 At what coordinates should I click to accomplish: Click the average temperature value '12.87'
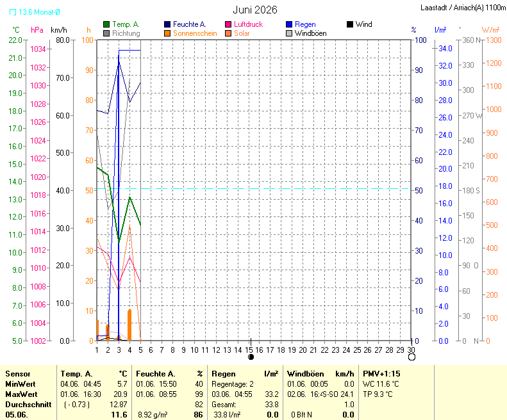click(119, 405)
